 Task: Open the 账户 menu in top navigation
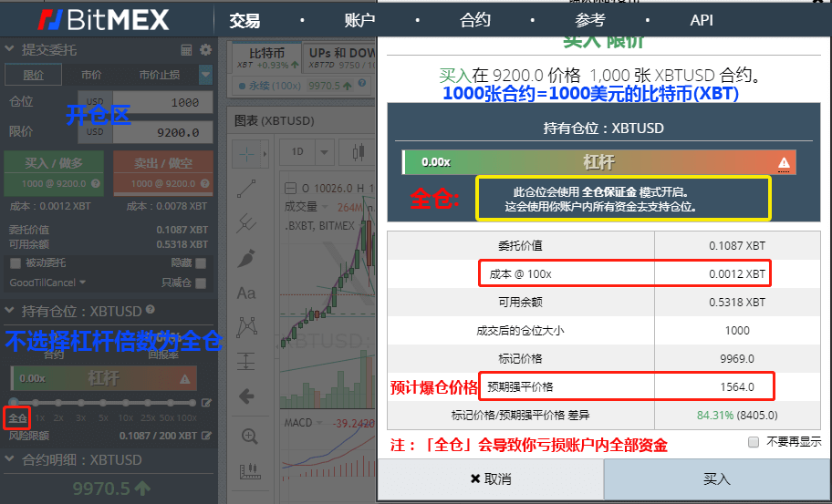click(x=359, y=20)
